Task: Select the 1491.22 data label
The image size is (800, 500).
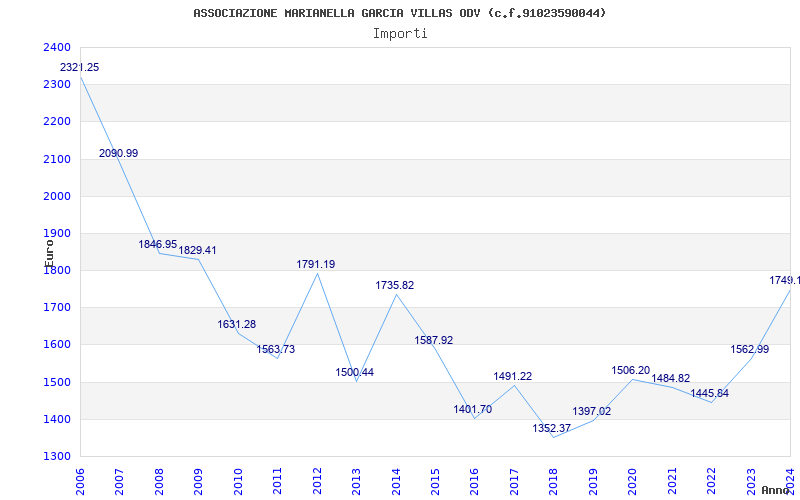Action: tap(513, 377)
